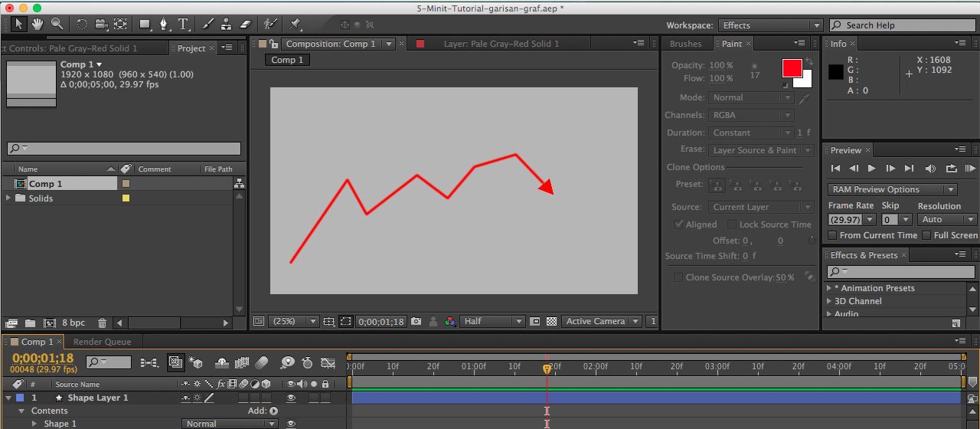Viewport: 980px width, 429px height.
Task: Select the Unified Camera tool
Action: 101,25
